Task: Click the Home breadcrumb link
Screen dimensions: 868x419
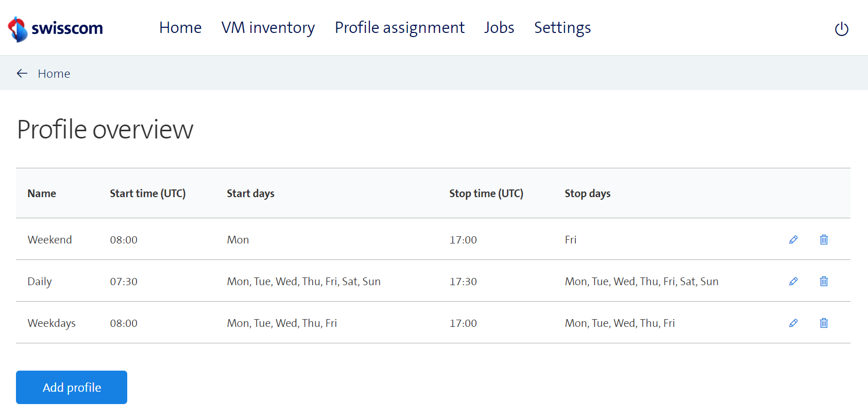Action: coord(54,74)
